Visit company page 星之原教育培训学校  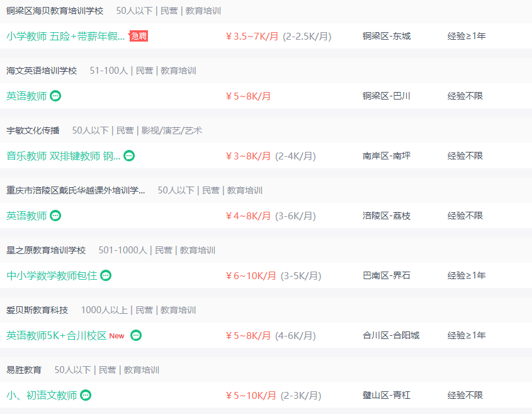46,250
